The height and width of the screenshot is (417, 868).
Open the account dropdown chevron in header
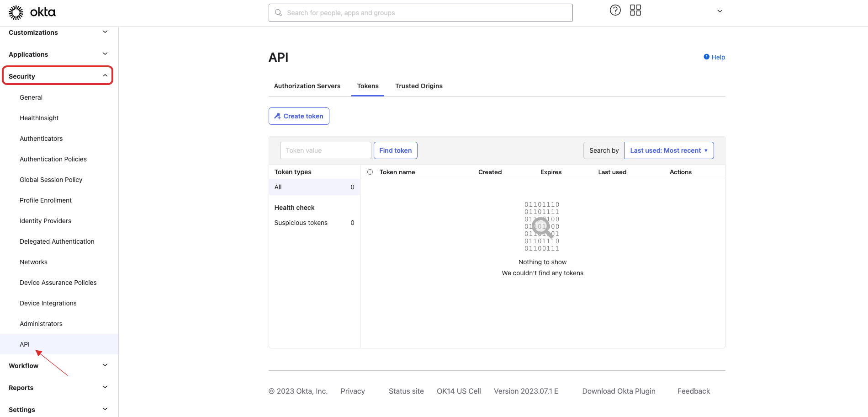click(x=720, y=11)
